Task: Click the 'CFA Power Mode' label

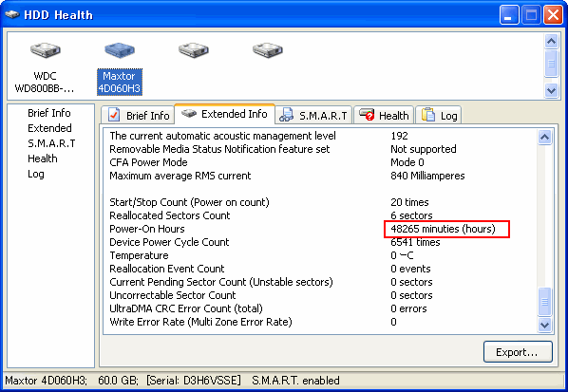Action: coord(148,162)
